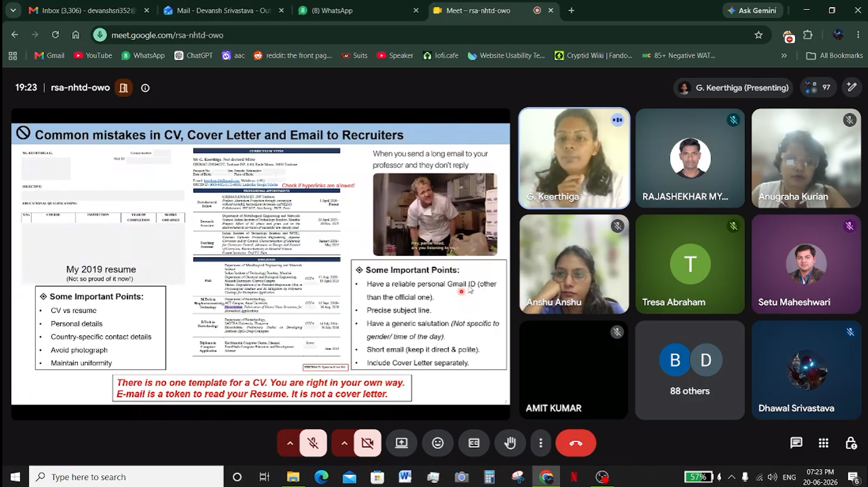Switch to the Mail - Devansh Srivastava Outlook tab

[x=223, y=10]
